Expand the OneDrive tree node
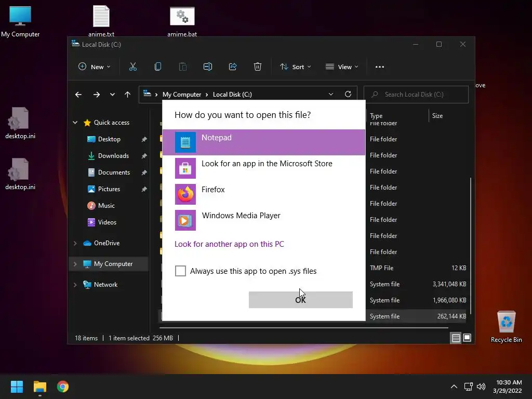Screen dimensions: 532x399 75,243
